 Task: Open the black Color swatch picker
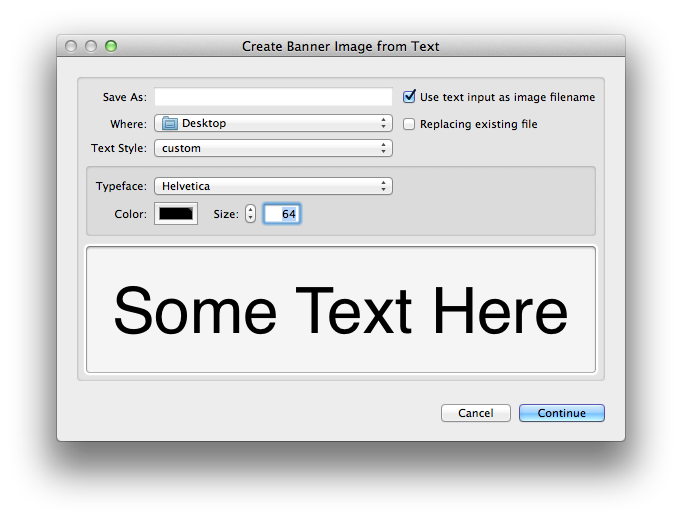click(x=176, y=214)
